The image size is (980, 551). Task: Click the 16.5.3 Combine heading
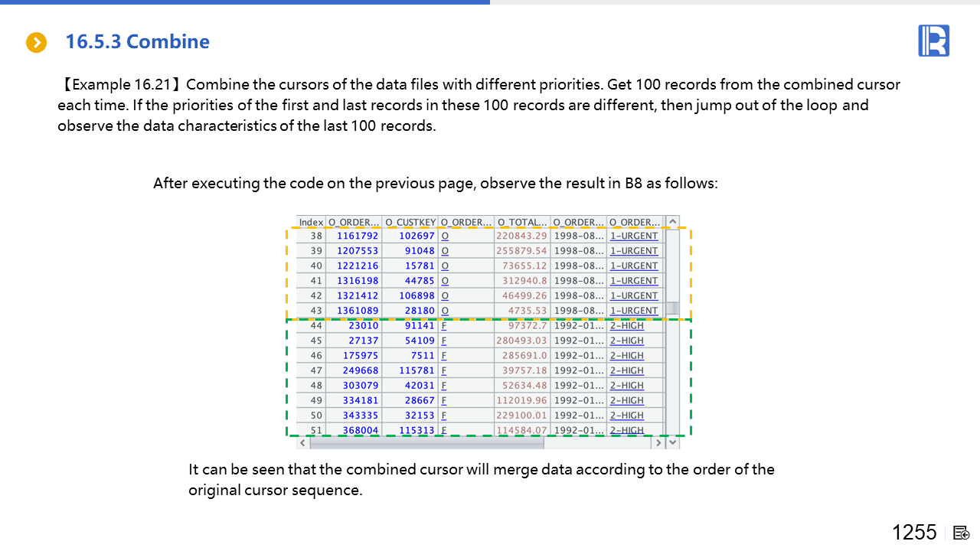pyautogui.click(x=137, y=42)
